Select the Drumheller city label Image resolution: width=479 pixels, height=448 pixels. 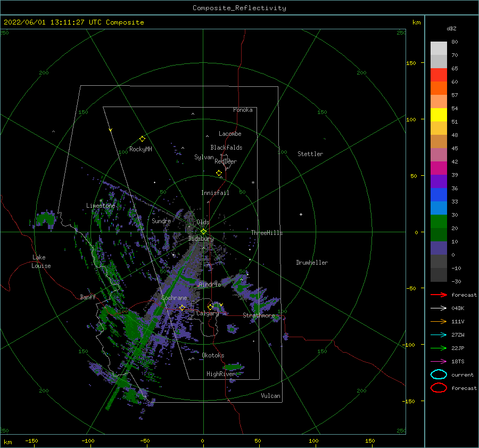pyautogui.click(x=312, y=263)
